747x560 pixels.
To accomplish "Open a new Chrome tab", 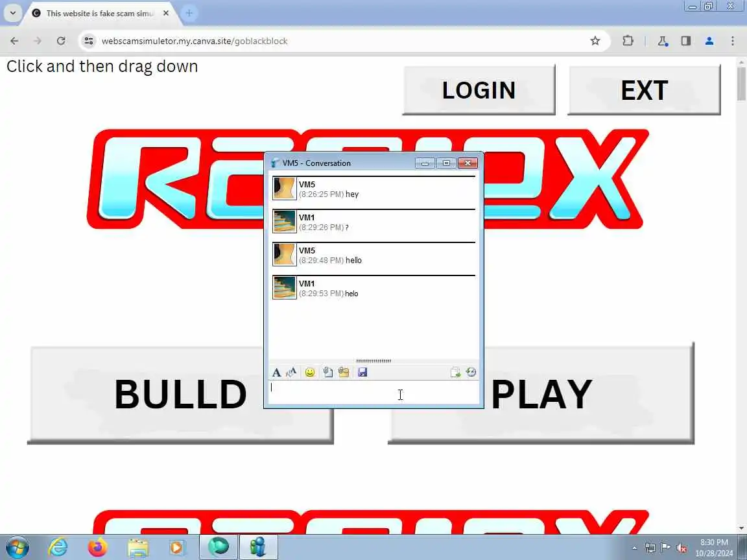I will 189,14.
